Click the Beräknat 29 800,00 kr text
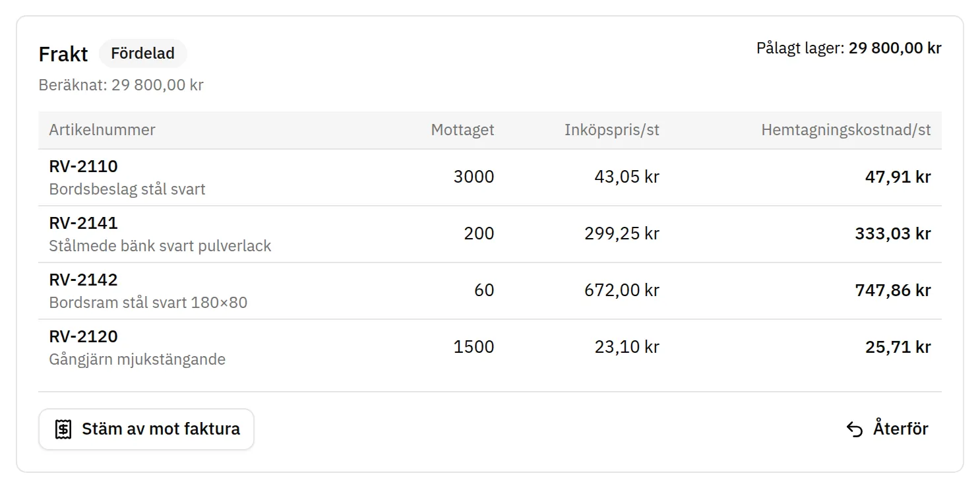Screen dimensions: 980x488 click(x=121, y=85)
